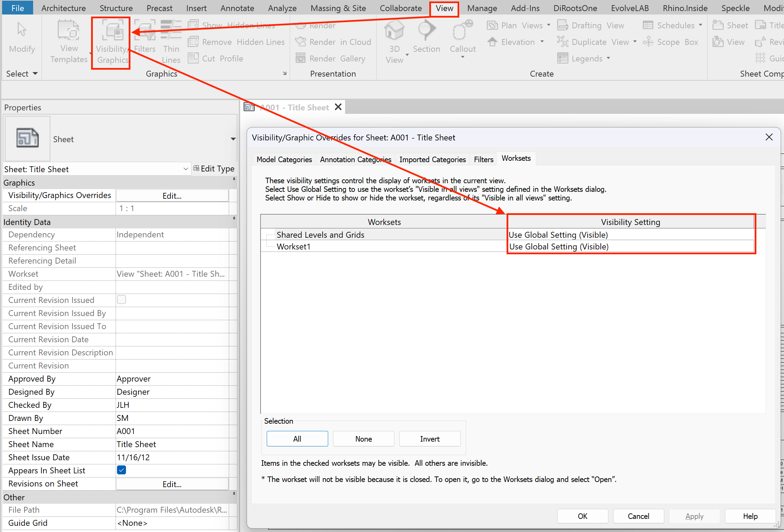The width and height of the screenshot is (784, 532).
Task: Click OK in Visibility/Graphic Overrides dialog
Action: click(582, 516)
